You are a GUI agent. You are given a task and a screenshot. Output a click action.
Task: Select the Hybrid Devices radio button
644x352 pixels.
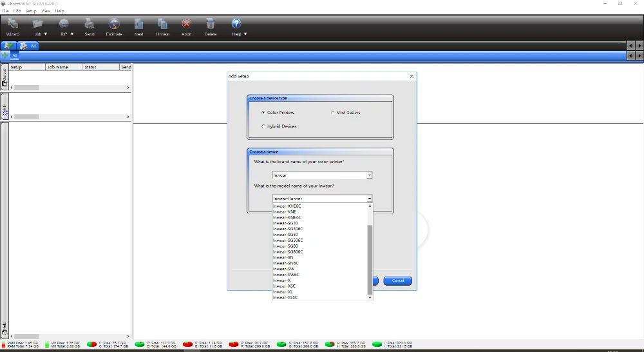point(263,126)
